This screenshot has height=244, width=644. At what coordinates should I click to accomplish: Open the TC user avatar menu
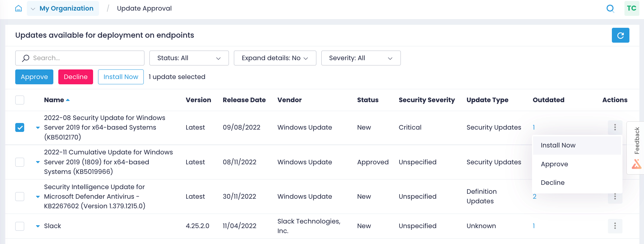point(631,9)
